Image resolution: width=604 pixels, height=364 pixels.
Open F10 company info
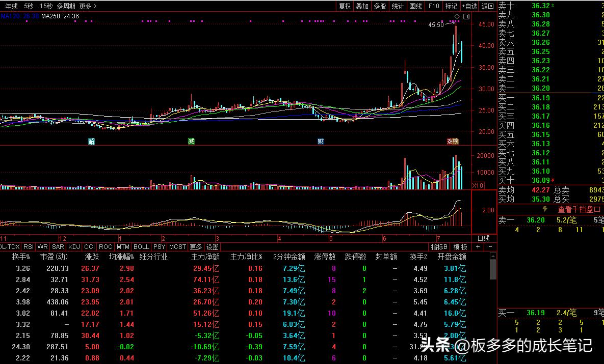(434, 6)
